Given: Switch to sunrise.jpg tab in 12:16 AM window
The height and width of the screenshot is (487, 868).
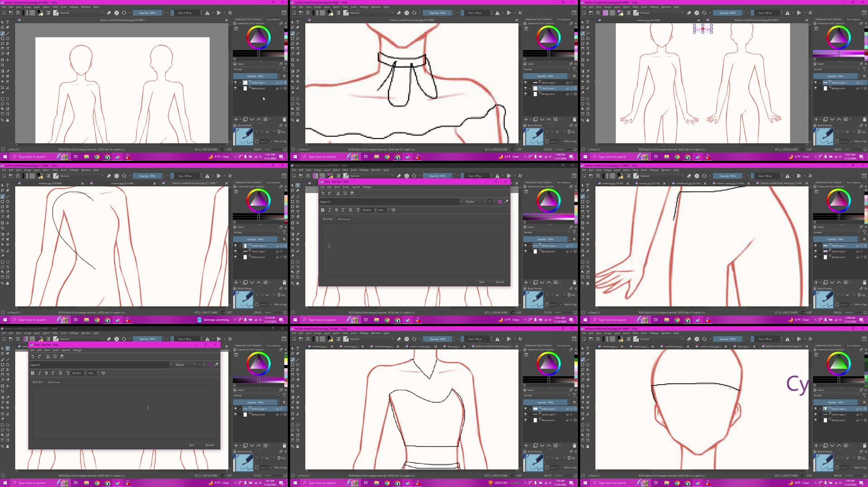Looking at the screenshot, I should pos(122,183).
